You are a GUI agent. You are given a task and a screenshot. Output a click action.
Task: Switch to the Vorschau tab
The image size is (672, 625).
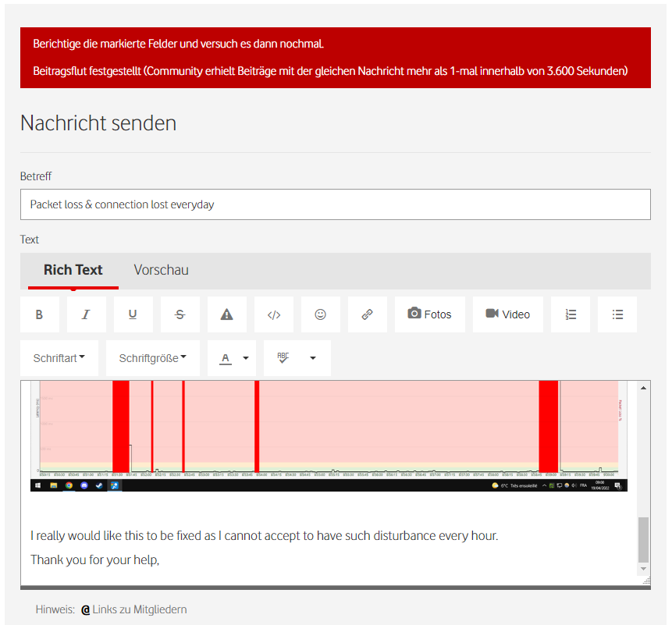click(161, 270)
